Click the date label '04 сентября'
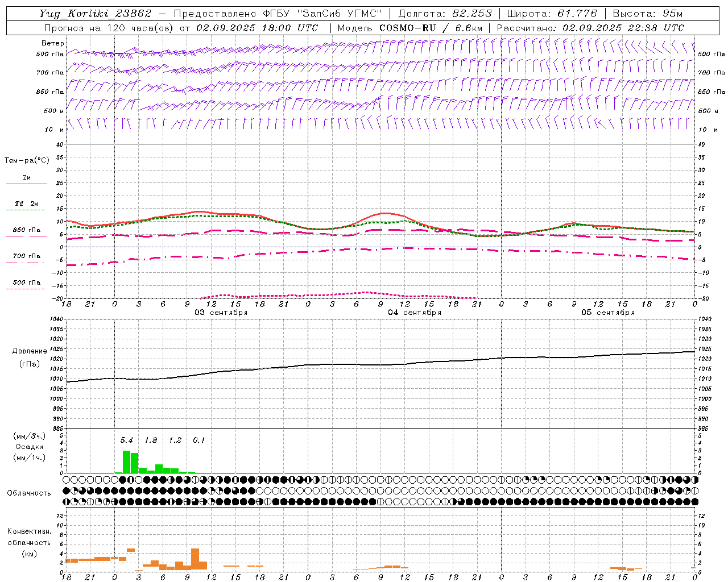728x582 pixels. [x=415, y=313]
